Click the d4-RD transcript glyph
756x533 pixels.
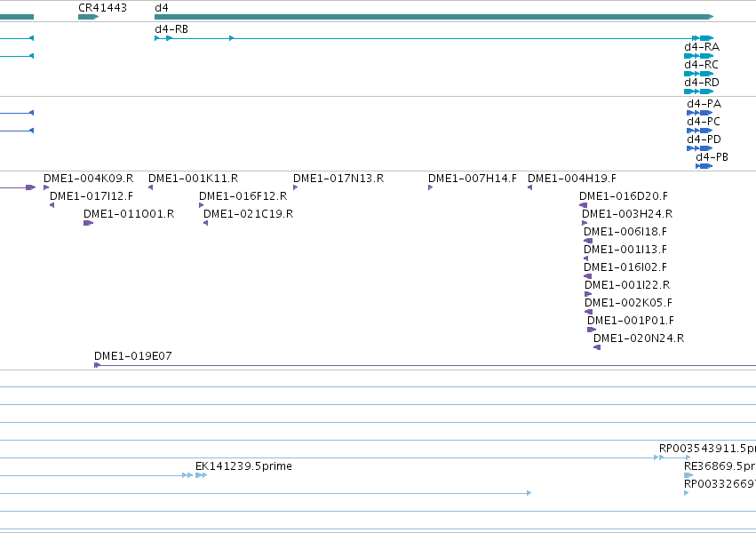tap(698, 91)
